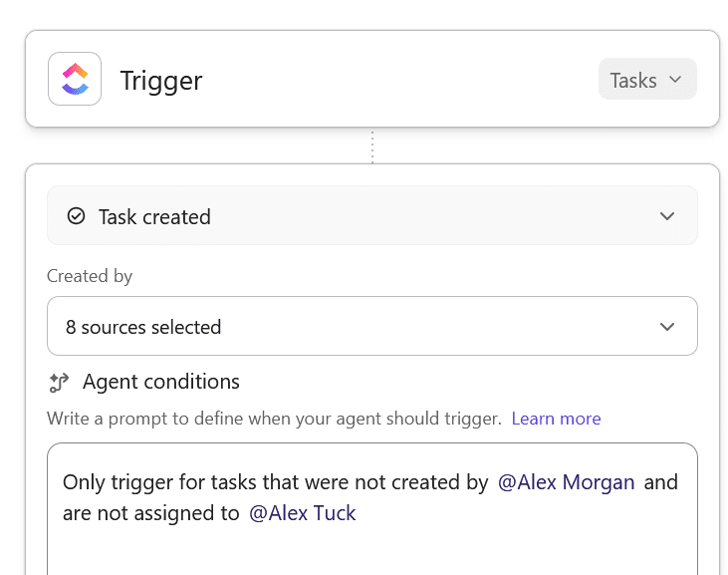Click the dotted connector between cards
This screenshot has height=575, width=728.
[x=371, y=145]
